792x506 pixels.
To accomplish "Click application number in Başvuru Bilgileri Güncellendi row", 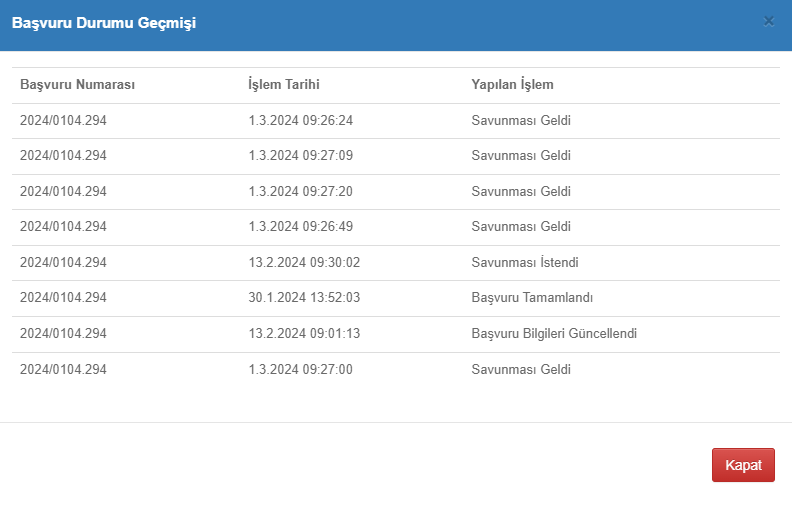I will 63,333.
